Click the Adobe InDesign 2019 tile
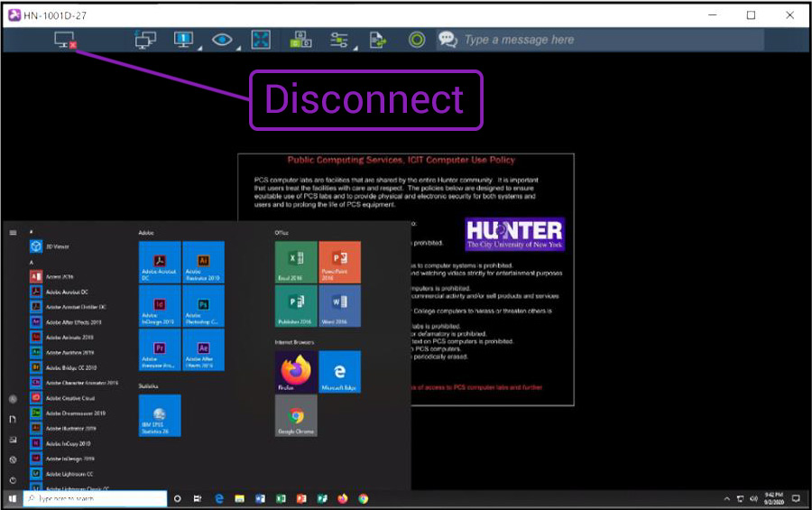 click(160, 306)
